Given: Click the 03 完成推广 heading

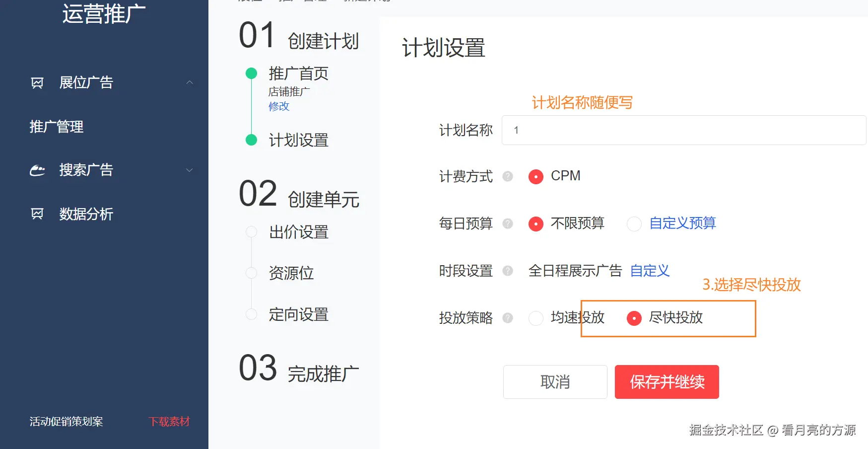Looking at the screenshot, I should click(299, 369).
